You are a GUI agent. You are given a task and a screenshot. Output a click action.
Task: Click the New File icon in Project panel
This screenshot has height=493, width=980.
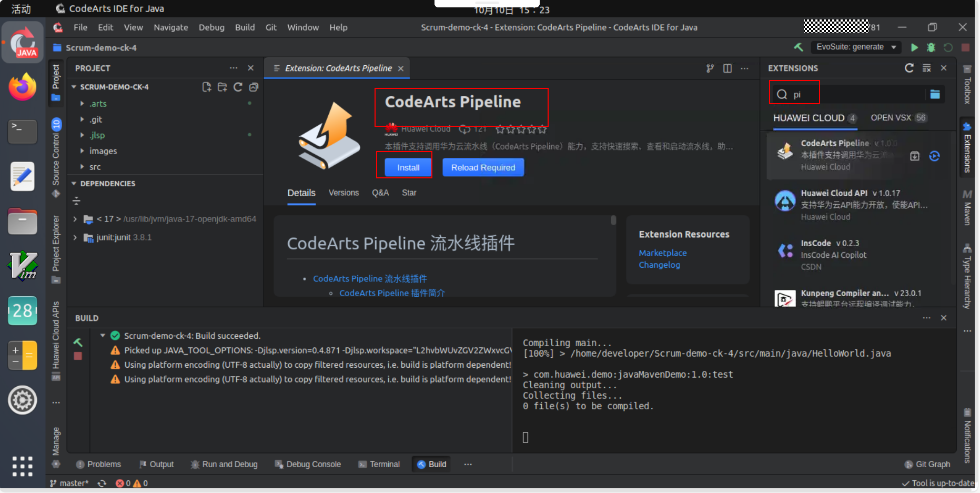point(207,87)
